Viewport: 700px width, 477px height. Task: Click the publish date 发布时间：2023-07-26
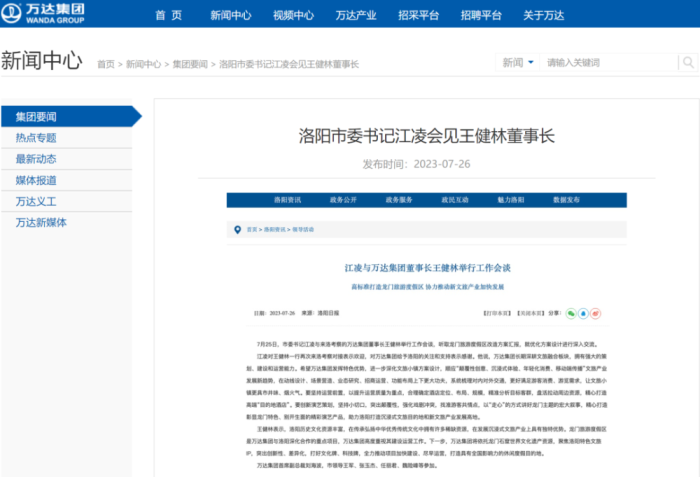(416, 164)
